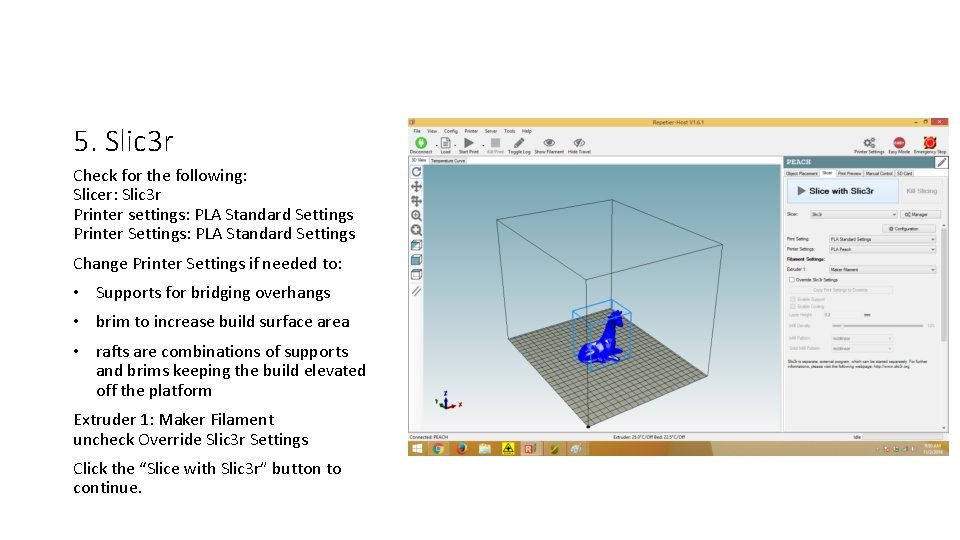Open the Object Placement tab
Screen dimensions: 960x540
point(801,173)
